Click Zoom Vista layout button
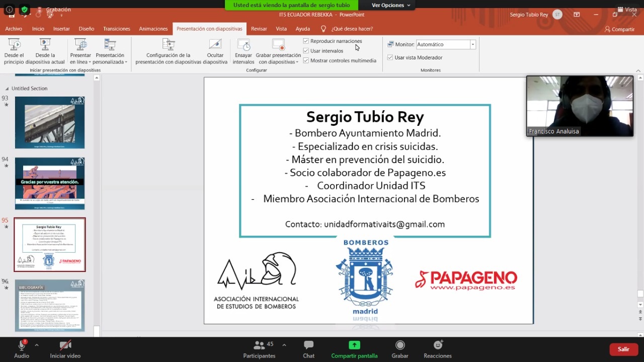The height and width of the screenshot is (362, 644). click(x=627, y=10)
